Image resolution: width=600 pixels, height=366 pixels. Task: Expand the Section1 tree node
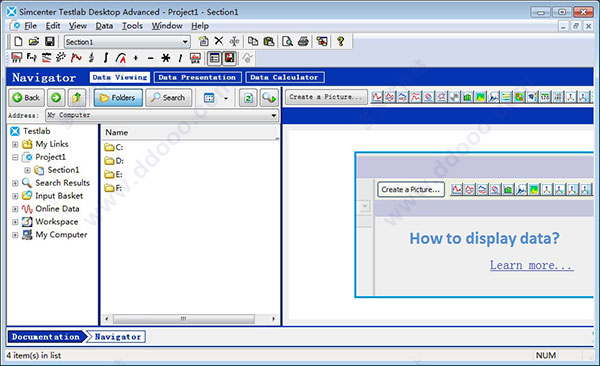27,170
